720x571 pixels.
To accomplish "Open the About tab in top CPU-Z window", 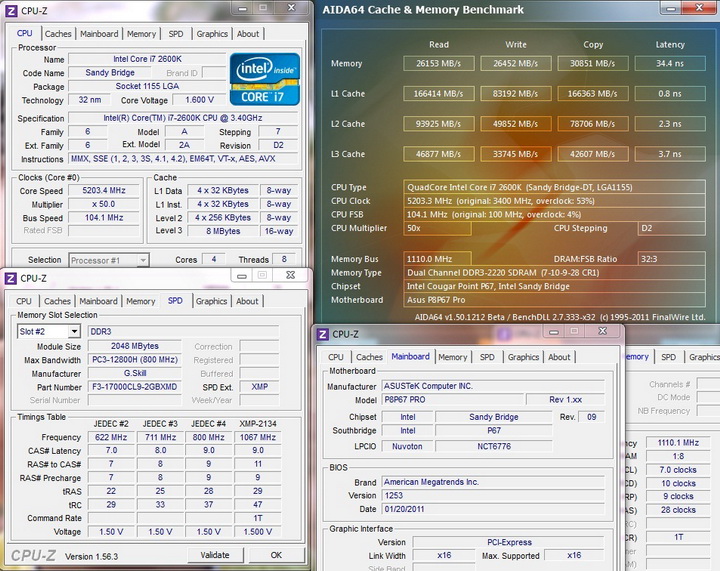I will coord(248,34).
